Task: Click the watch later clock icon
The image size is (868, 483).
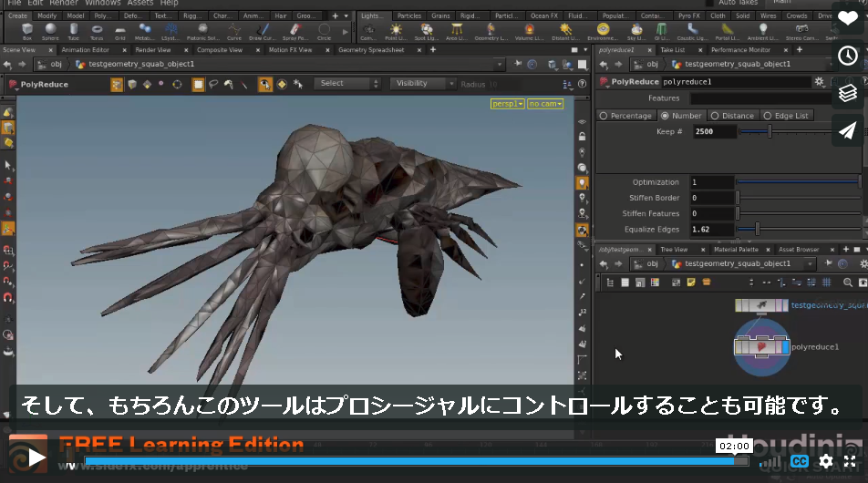Action: tap(848, 56)
